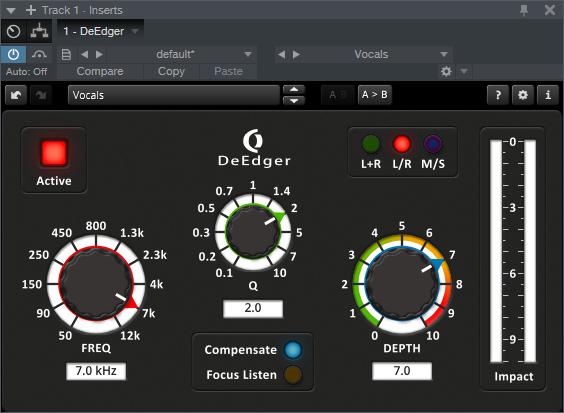Toggle the Compensate blue LED

pos(293,350)
